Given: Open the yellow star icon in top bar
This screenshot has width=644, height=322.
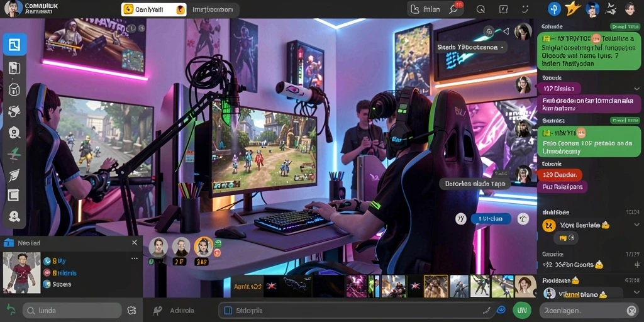Looking at the screenshot, I should click(572, 9).
